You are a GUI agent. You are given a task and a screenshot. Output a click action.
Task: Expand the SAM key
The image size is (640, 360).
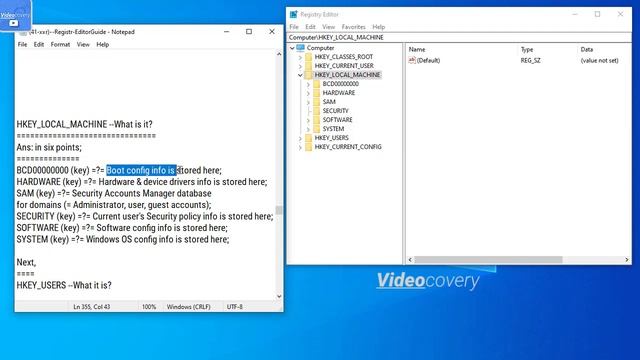[309, 102]
